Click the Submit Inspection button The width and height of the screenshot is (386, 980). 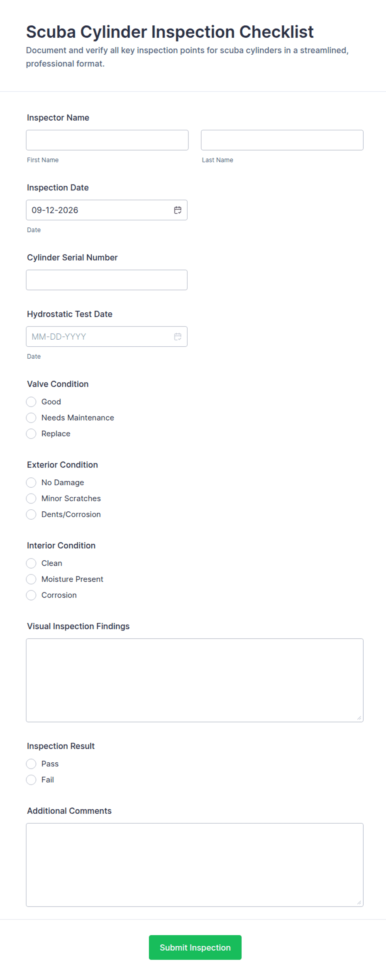click(x=195, y=947)
